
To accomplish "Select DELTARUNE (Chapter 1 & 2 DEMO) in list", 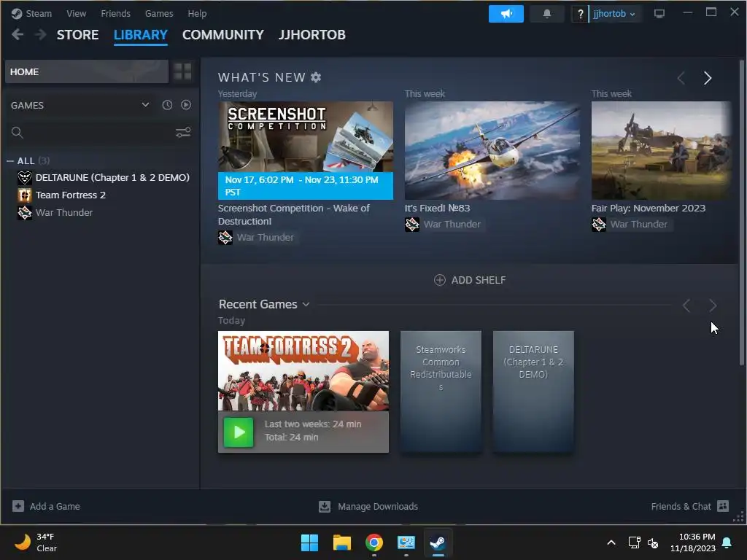I will (x=112, y=178).
